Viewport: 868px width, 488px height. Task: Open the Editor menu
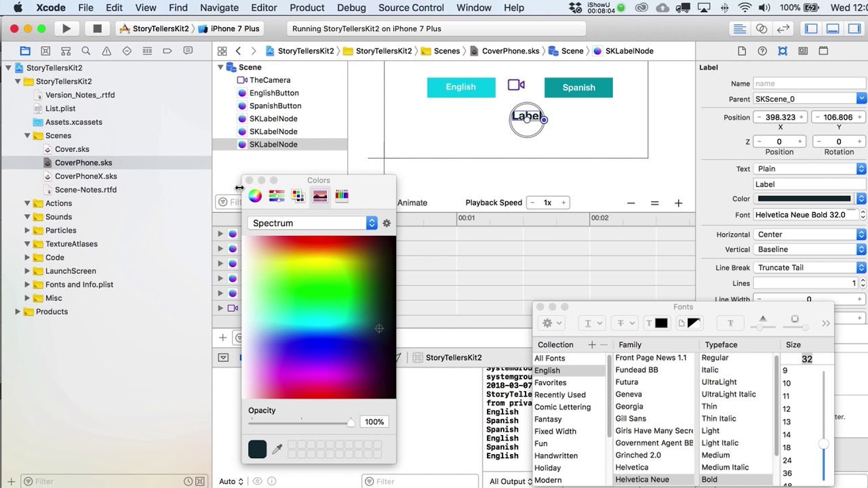pyautogui.click(x=264, y=7)
